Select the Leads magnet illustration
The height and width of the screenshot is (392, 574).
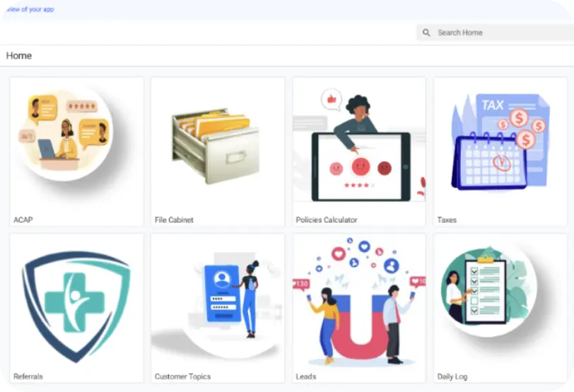[359, 301]
